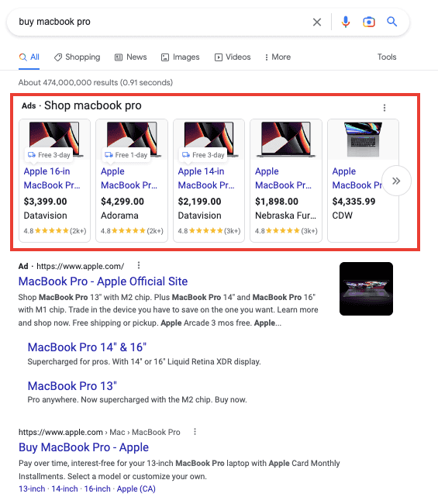This screenshot has width=438, height=504.
Task: Click the Free 1-day shipping badge
Action: (x=126, y=155)
